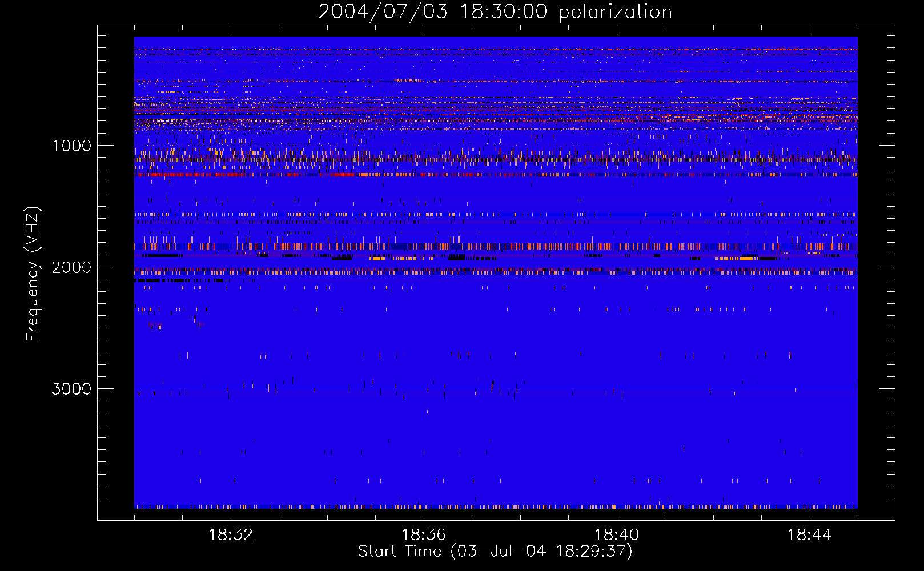Select the 1000 frequency tick label
The width and height of the screenshot is (924, 571).
(x=72, y=146)
